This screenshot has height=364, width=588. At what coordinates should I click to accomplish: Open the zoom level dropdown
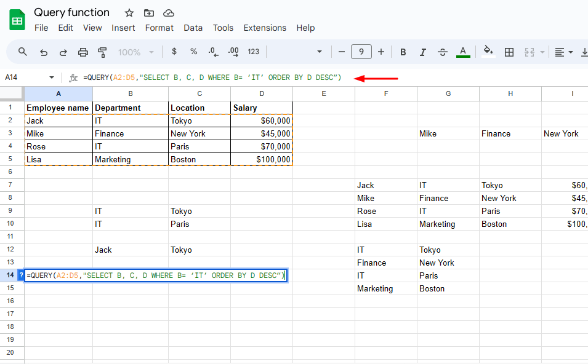(x=132, y=52)
